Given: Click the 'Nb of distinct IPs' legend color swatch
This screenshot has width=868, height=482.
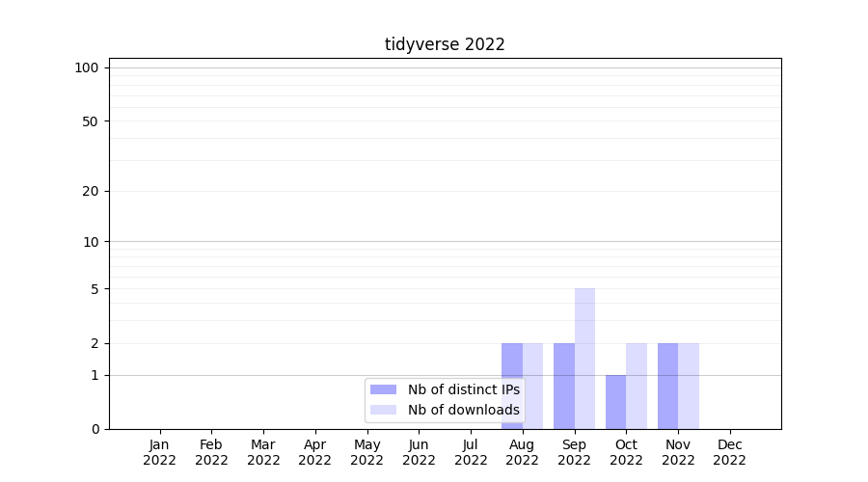Looking at the screenshot, I should pyautogui.click(x=384, y=389).
